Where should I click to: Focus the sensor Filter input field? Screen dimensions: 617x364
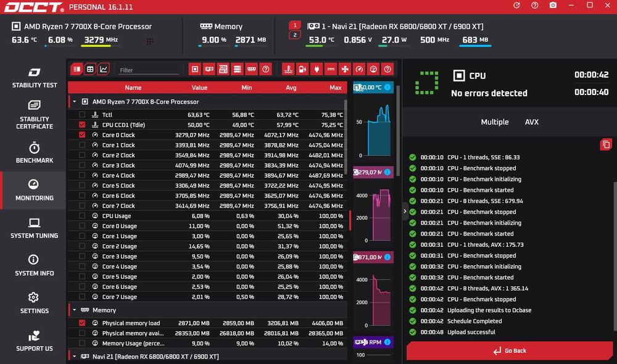click(x=149, y=70)
